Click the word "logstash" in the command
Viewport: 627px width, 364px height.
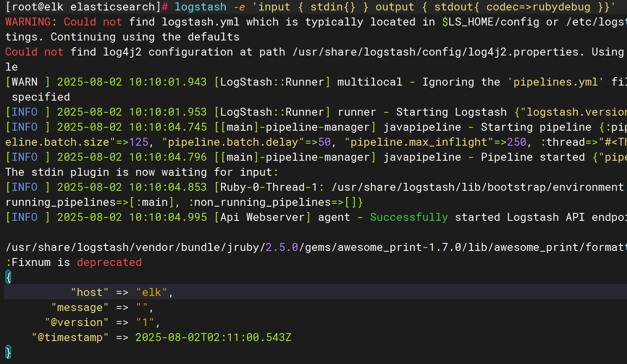(201, 7)
